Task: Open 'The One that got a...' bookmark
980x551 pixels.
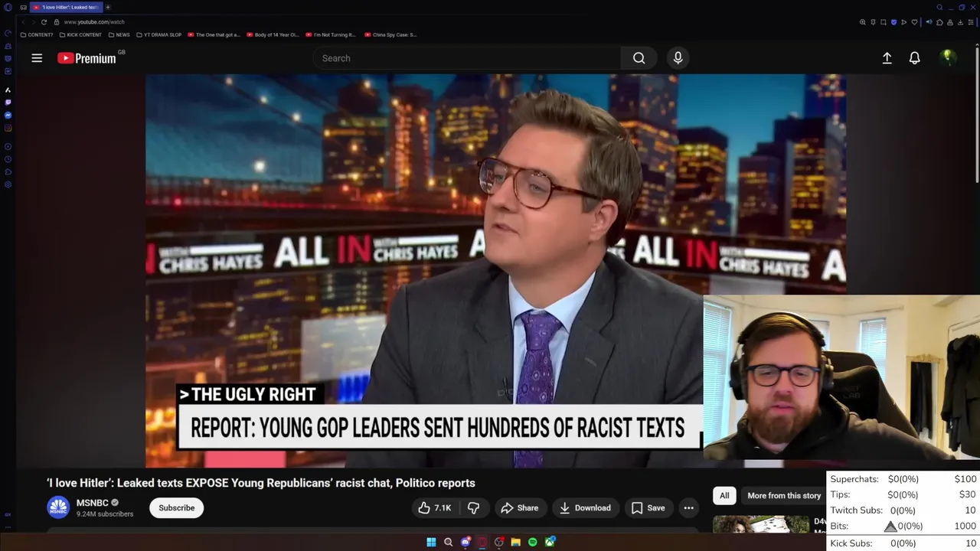Action: click(214, 34)
